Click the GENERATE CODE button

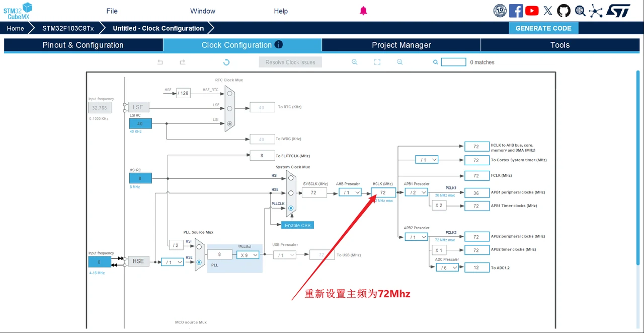pos(543,28)
